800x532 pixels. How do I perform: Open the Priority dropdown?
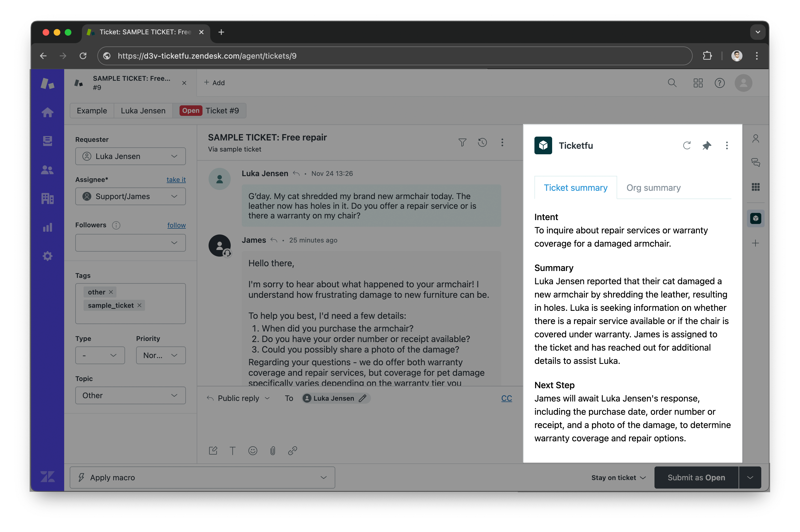point(160,355)
